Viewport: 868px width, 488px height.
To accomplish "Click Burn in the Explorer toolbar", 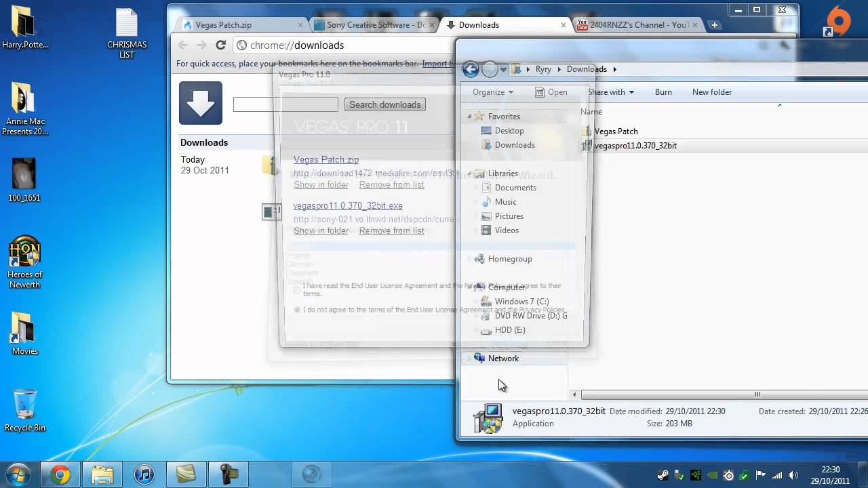I will click(x=663, y=92).
